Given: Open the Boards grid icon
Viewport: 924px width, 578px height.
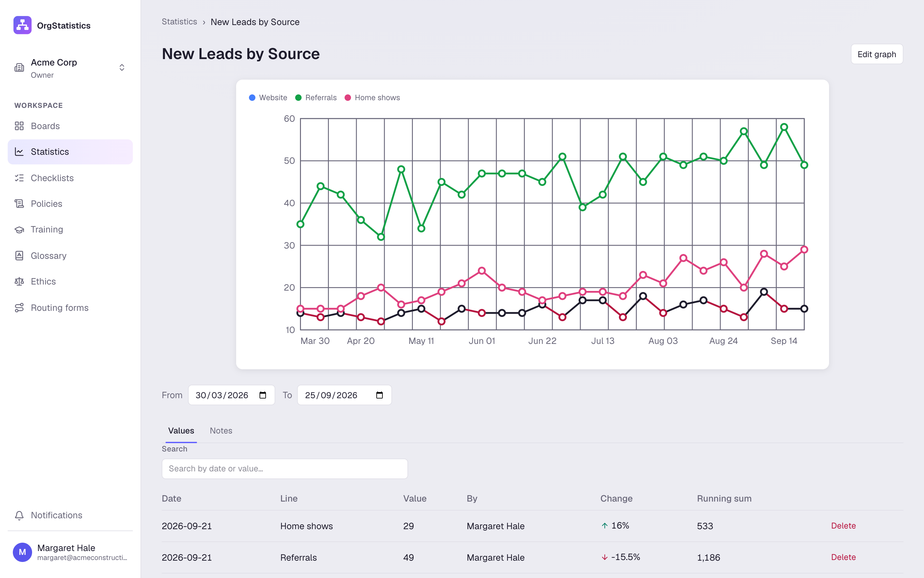Looking at the screenshot, I should (x=19, y=126).
